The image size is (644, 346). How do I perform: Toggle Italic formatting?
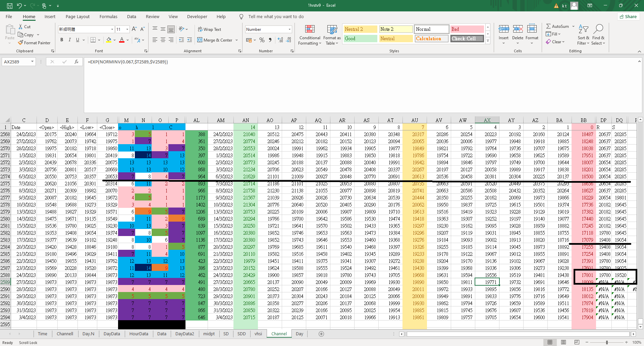point(70,40)
